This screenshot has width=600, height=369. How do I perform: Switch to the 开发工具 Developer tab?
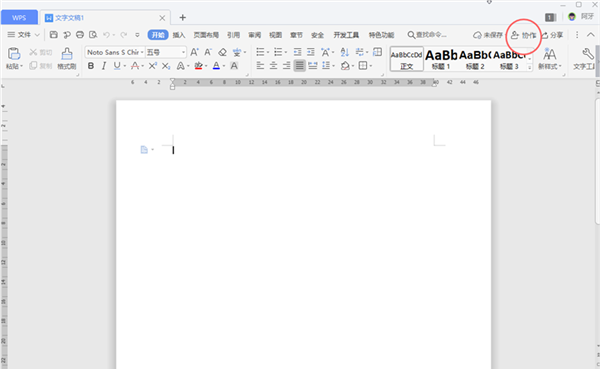(346, 35)
